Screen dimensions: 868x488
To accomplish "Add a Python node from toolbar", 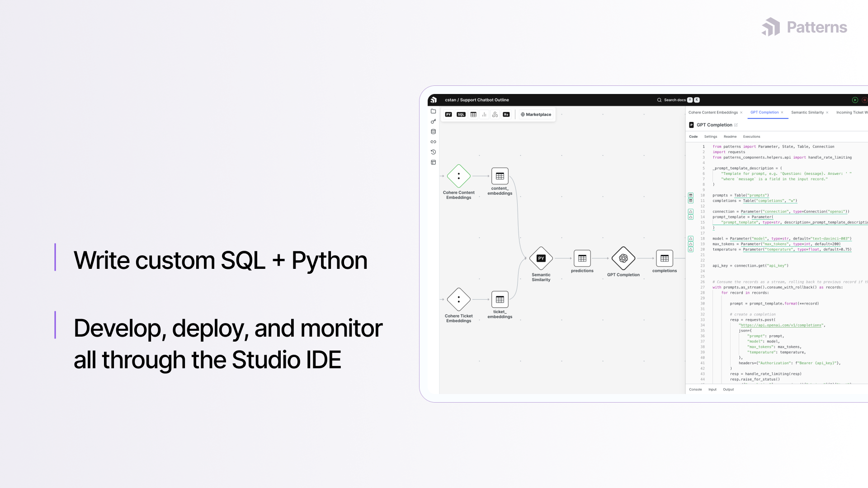I will (448, 114).
